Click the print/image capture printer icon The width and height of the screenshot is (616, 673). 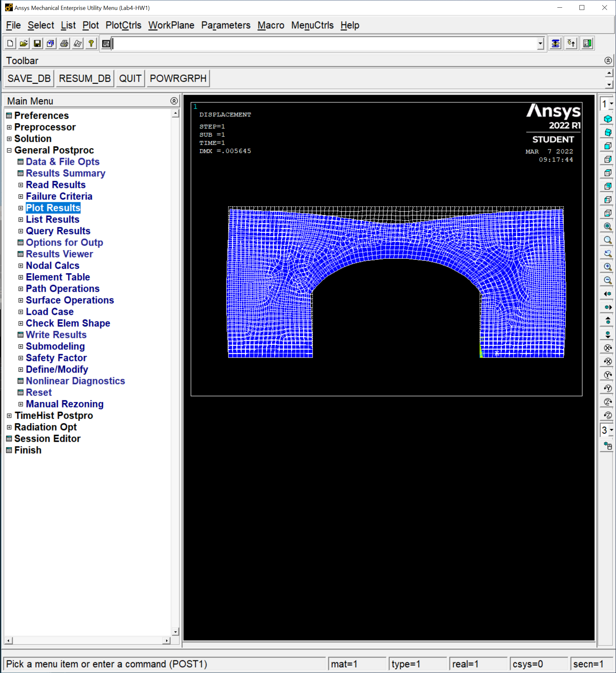tap(64, 44)
